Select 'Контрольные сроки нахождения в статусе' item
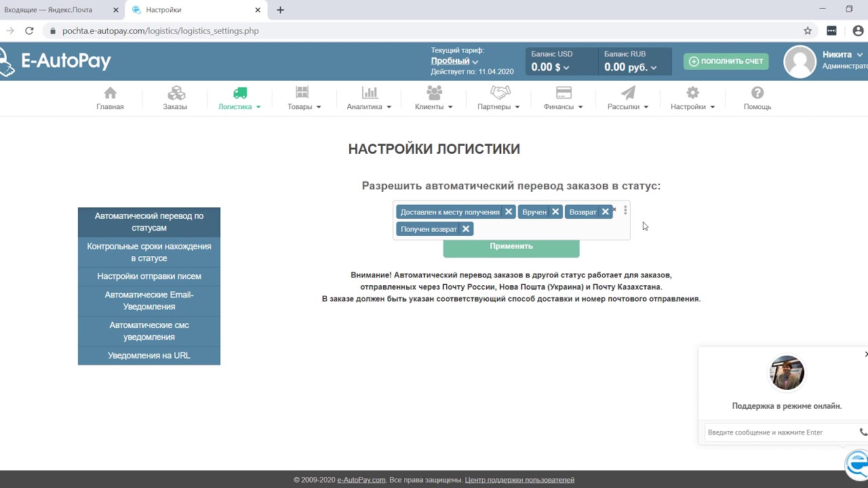 [149, 252]
